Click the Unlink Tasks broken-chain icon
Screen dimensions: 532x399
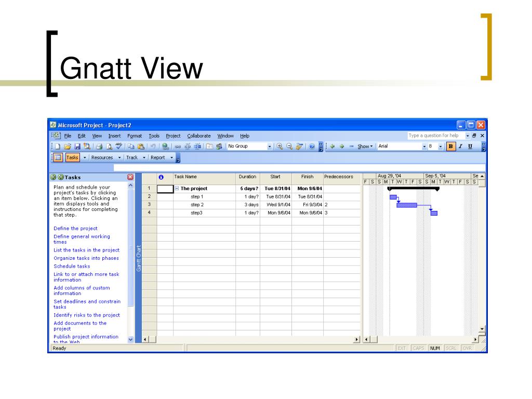coord(187,146)
